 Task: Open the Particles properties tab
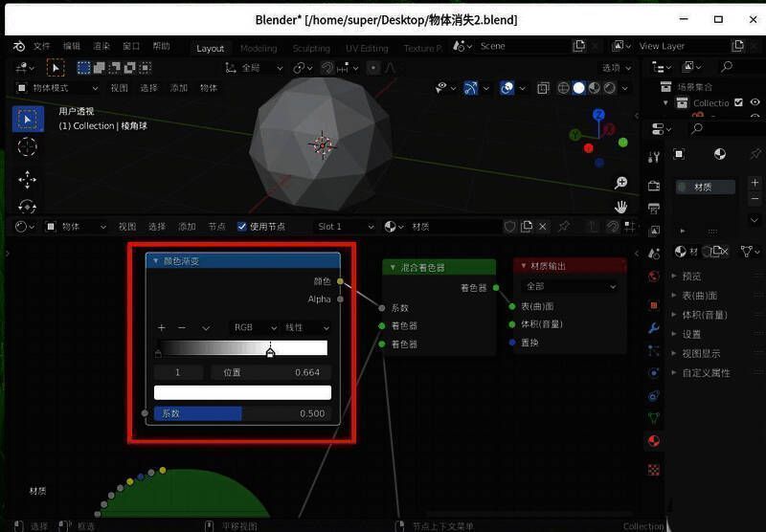[x=654, y=350]
